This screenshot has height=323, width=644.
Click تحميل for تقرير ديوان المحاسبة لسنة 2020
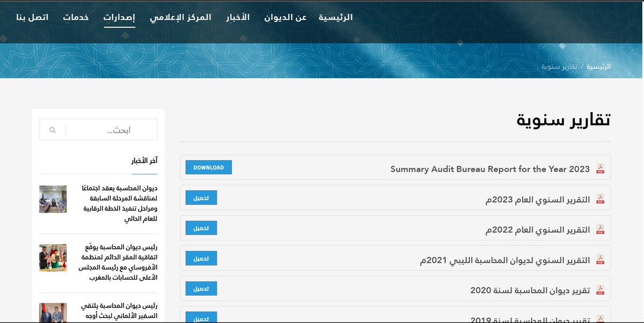[201, 289]
